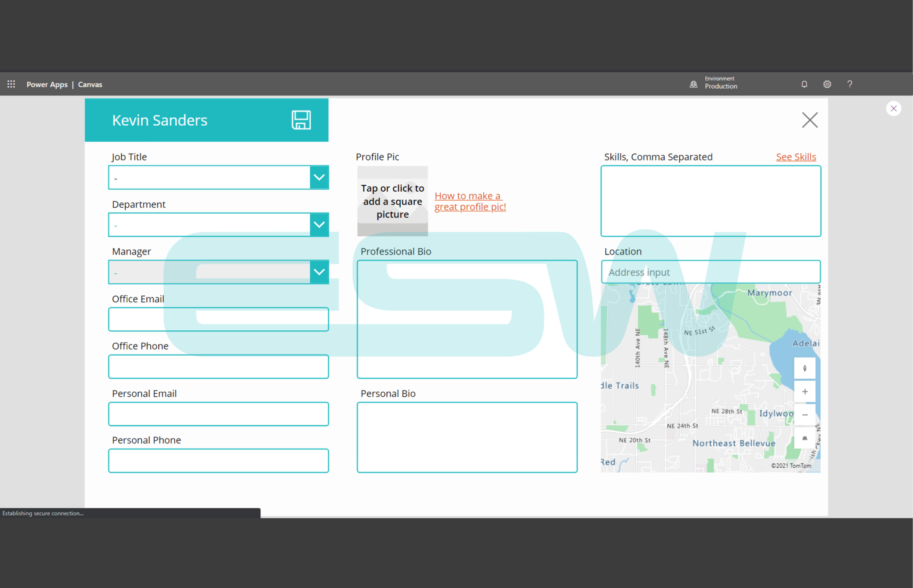Click the Production environment selector
The height and width of the screenshot is (588, 913).
[713, 84]
